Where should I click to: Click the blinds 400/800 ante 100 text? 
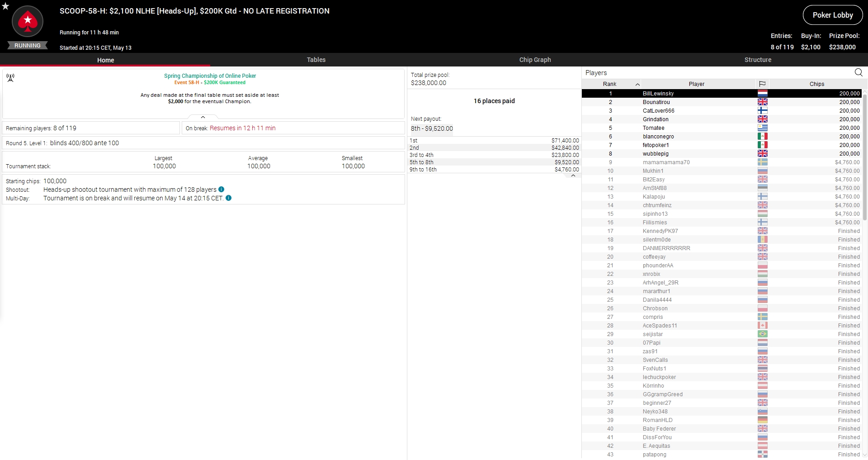(x=85, y=143)
